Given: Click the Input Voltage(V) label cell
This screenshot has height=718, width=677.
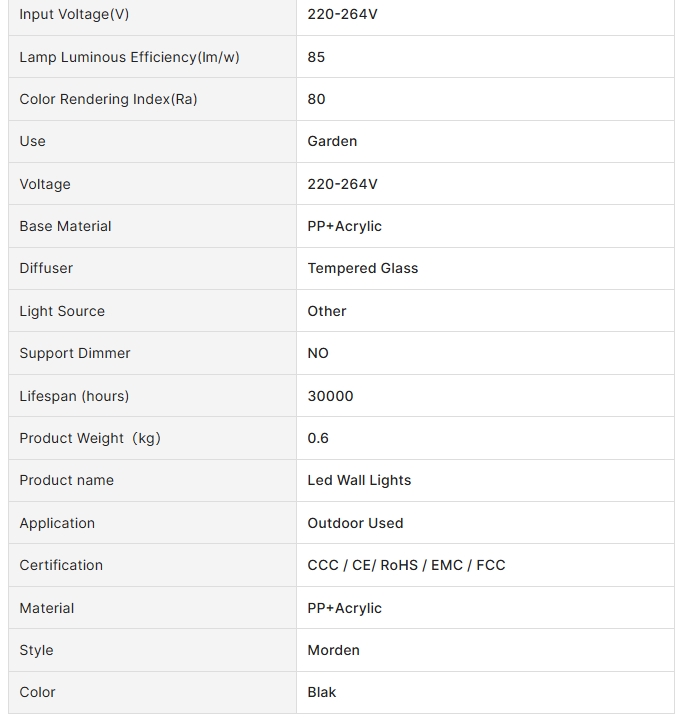Looking at the screenshot, I should click(x=153, y=15).
